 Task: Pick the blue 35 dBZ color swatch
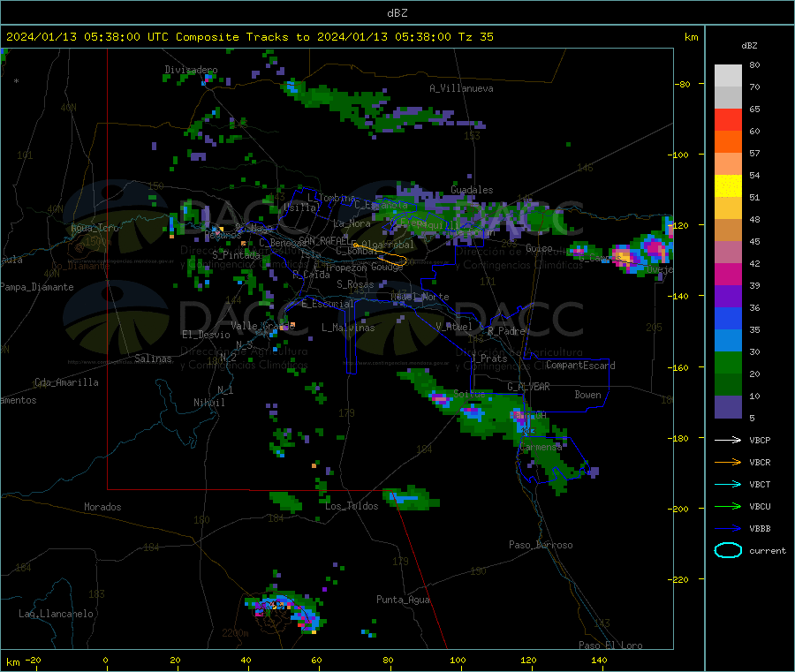[x=728, y=318]
